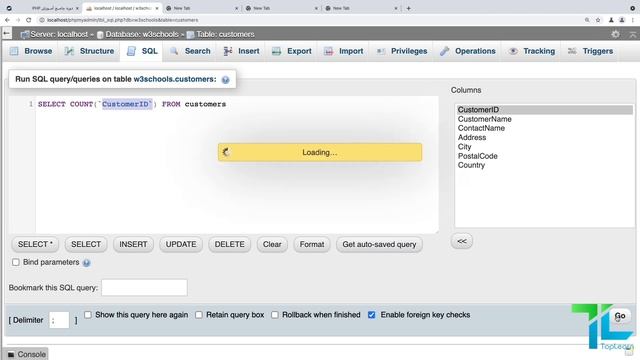Run the query with Go
Screen dimensions: 640x360
coord(620,316)
